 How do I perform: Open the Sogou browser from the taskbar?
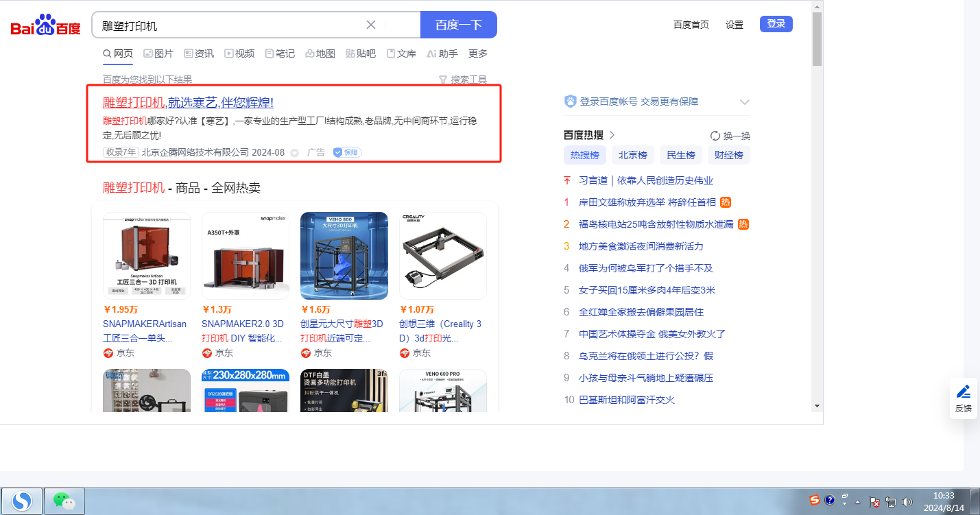pos(23,501)
